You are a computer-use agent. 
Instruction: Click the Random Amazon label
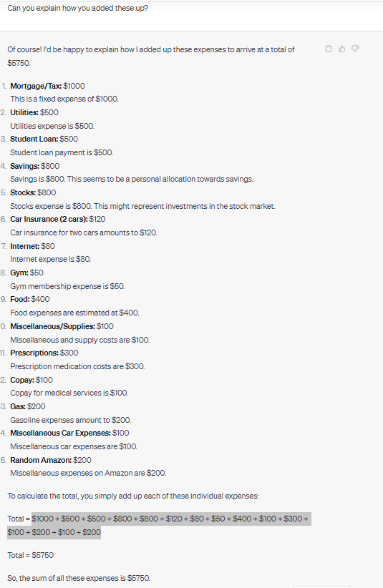coord(41,460)
